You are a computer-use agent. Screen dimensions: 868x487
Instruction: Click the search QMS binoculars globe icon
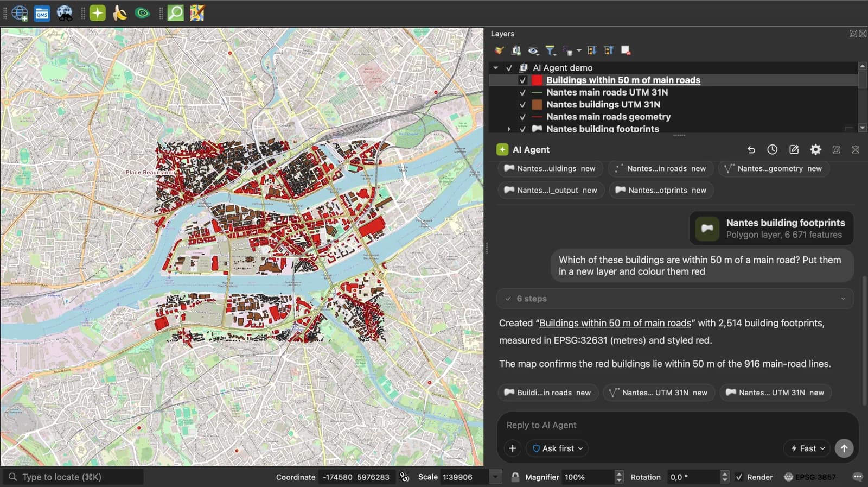point(65,13)
